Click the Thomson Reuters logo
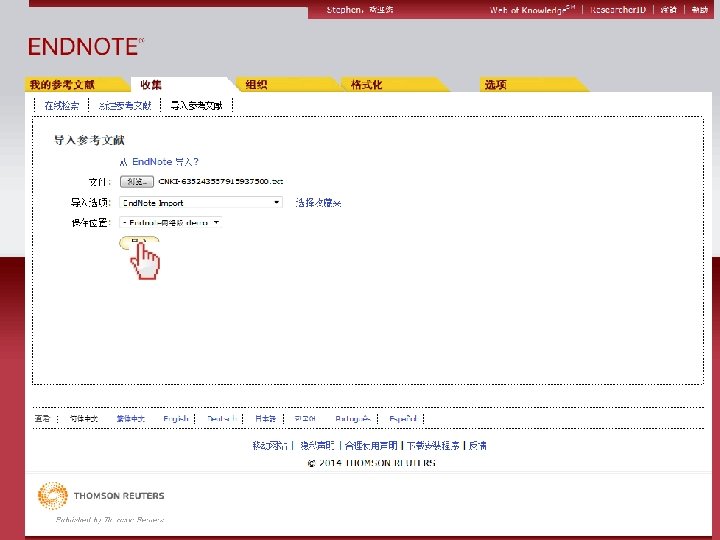Screen dimensions: 720x540 [x=101, y=495]
